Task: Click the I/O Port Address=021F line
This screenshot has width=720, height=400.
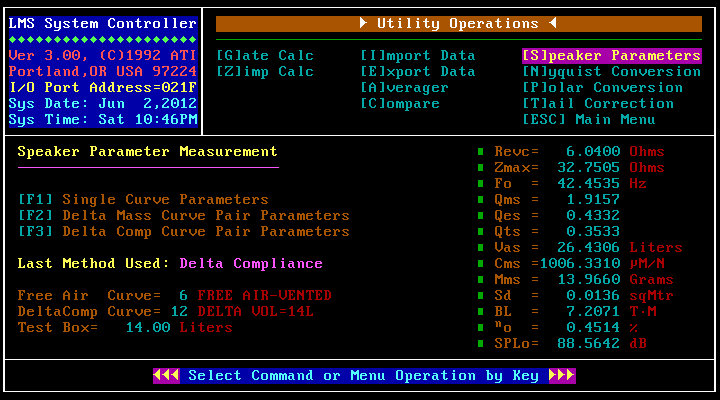Action: [103, 88]
